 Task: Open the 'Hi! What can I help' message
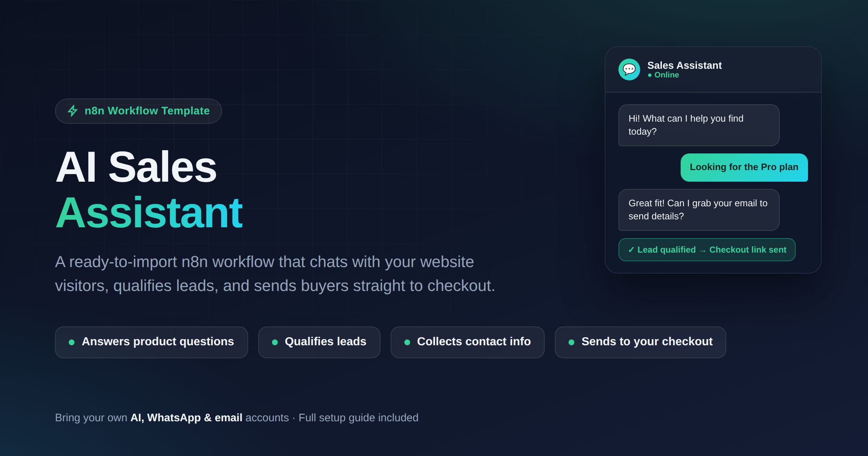(699, 125)
